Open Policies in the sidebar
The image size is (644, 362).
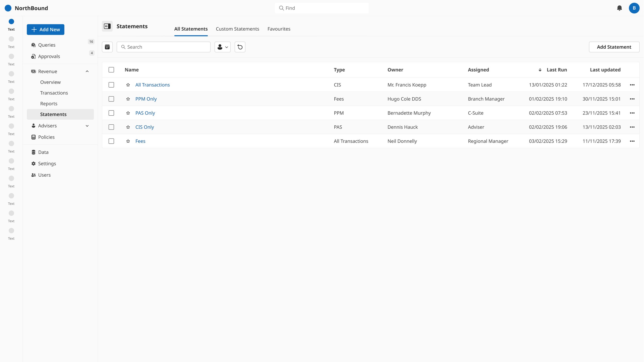point(60,137)
